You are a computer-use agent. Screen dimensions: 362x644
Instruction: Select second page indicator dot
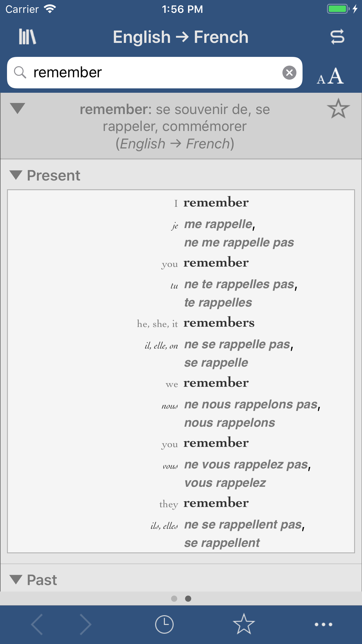(x=188, y=598)
